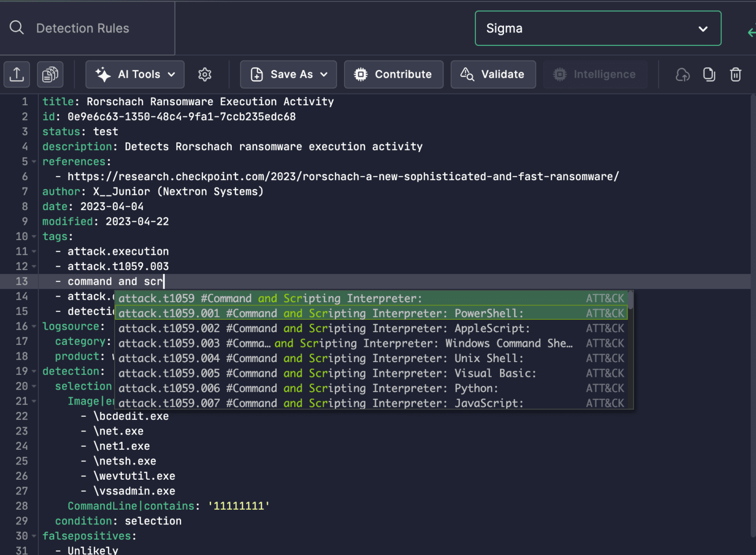Open the Save As dropdown arrow
The height and width of the screenshot is (555, 756).
tap(323, 74)
